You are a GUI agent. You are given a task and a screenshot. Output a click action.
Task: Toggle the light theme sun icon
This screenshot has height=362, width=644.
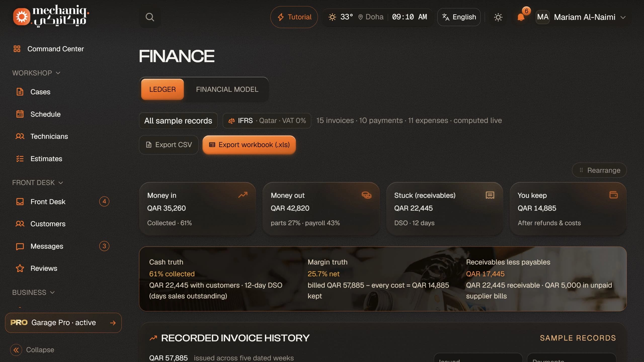pyautogui.click(x=498, y=17)
